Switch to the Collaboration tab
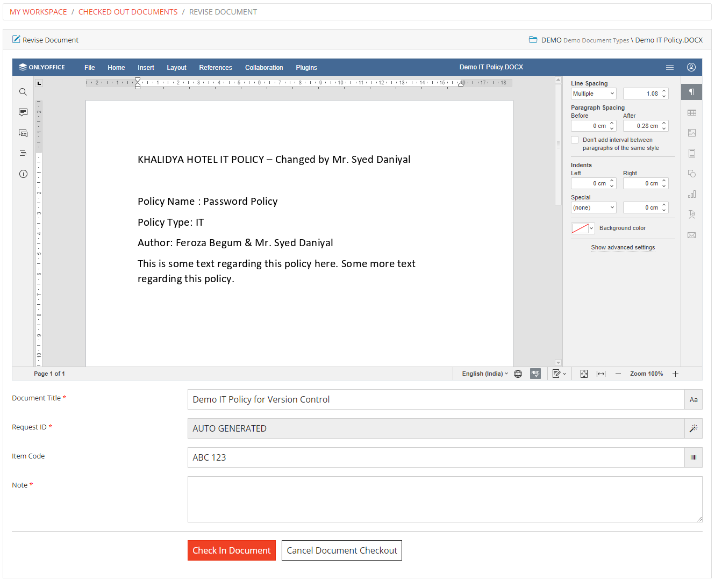The height and width of the screenshot is (588, 715). pos(264,67)
